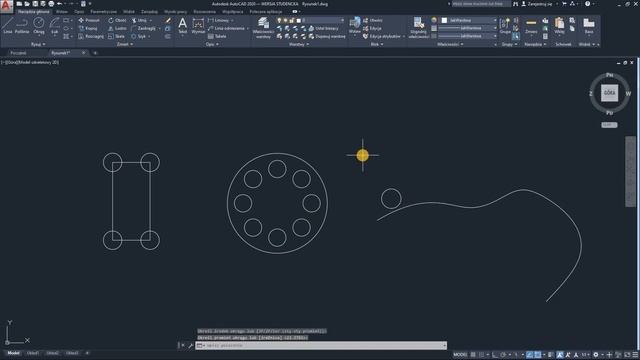Click the Skala (scale) tool
This screenshot has height=360, width=640.
pyautogui.click(x=116, y=36)
